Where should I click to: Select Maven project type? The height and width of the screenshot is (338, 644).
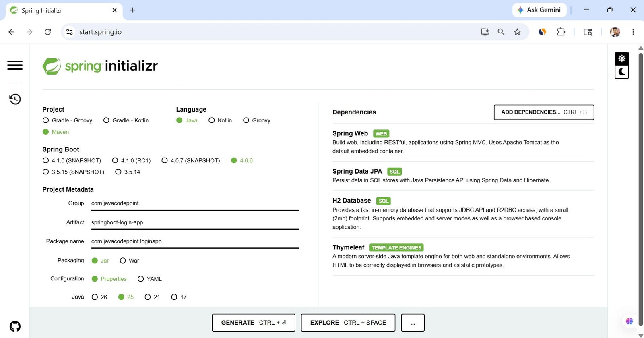(x=56, y=132)
